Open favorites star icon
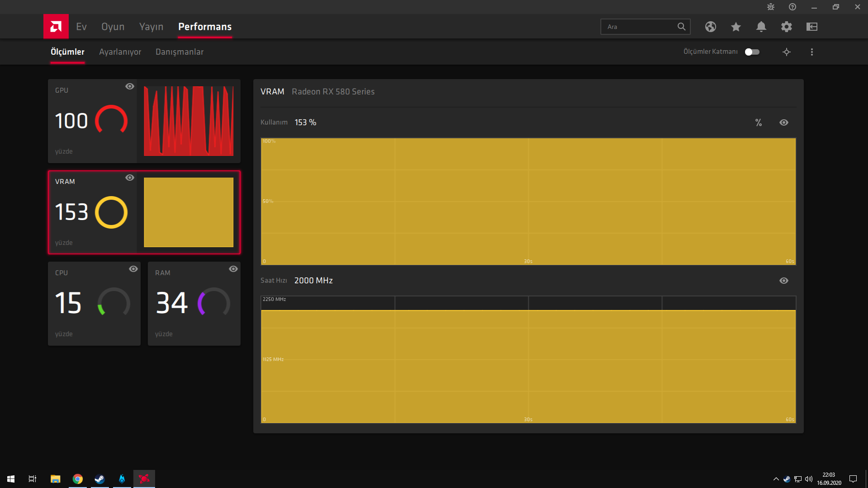 tap(736, 27)
